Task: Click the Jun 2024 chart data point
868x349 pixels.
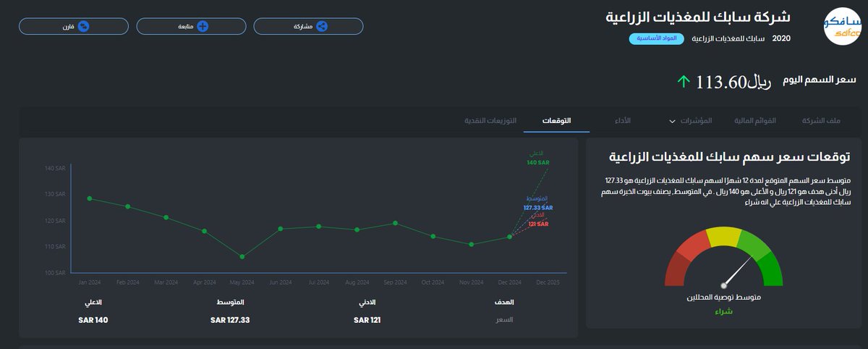Action: click(281, 229)
